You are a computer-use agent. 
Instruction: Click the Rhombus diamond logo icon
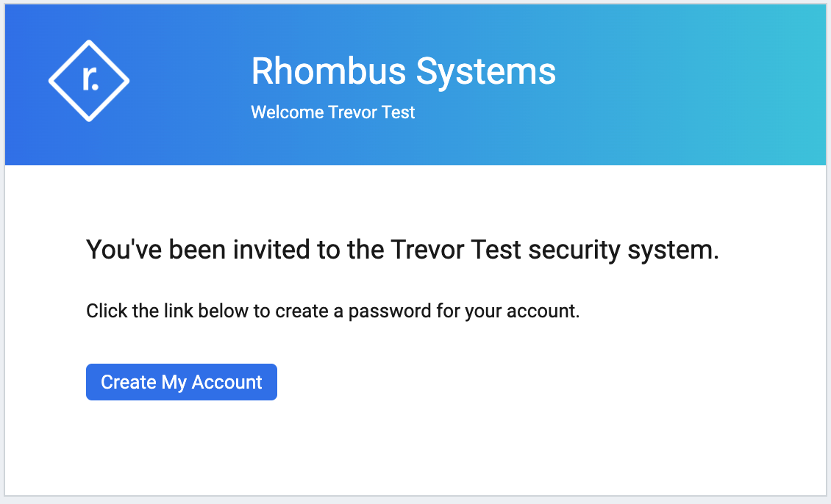[89, 81]
